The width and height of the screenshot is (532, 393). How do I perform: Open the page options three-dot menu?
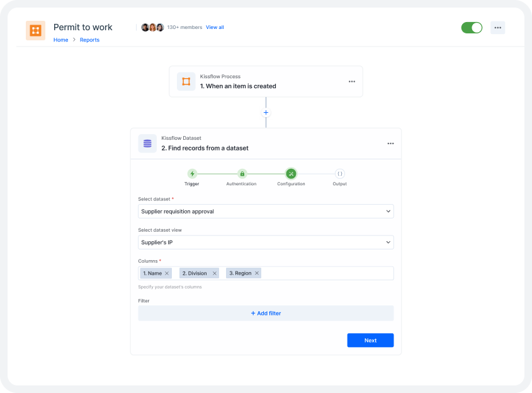pyautogui.click(x=498, y=28)
